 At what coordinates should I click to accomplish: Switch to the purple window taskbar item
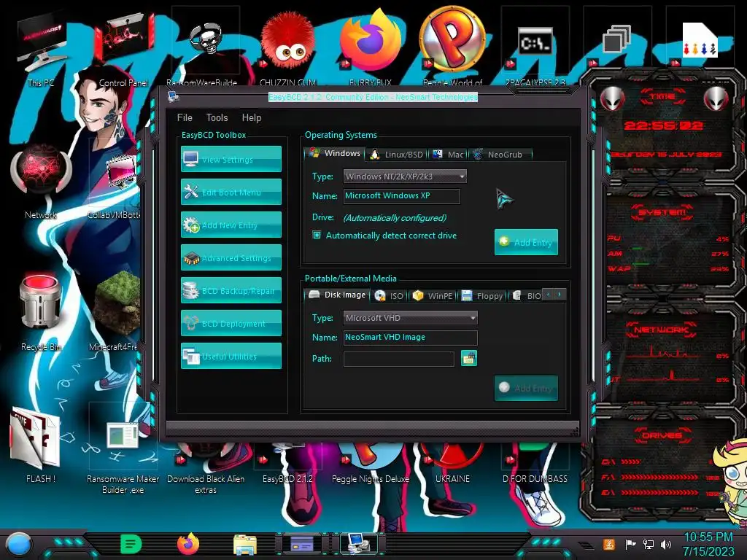click(301, 543)
